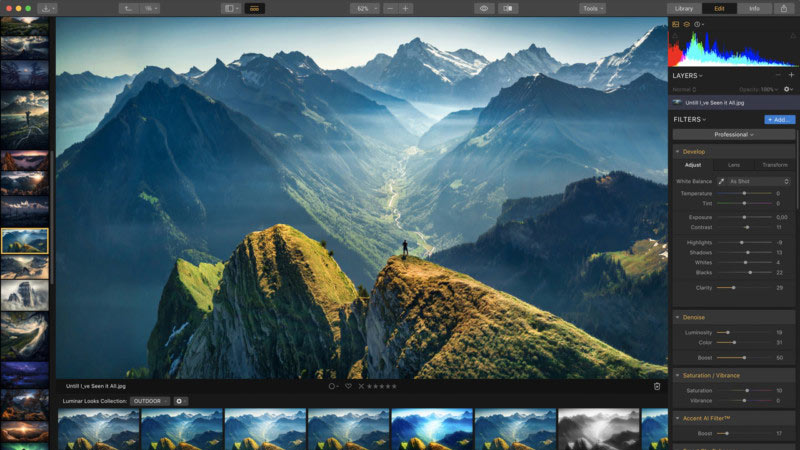This screenshot has height=450, width=800.
Task: Toggle the filmstrip looks panel button
Action: [x=255, y=8]
